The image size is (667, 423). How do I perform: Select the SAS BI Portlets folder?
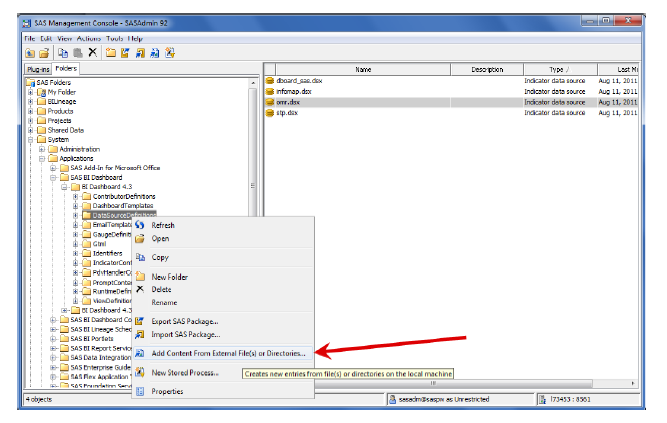coord(92,339)
